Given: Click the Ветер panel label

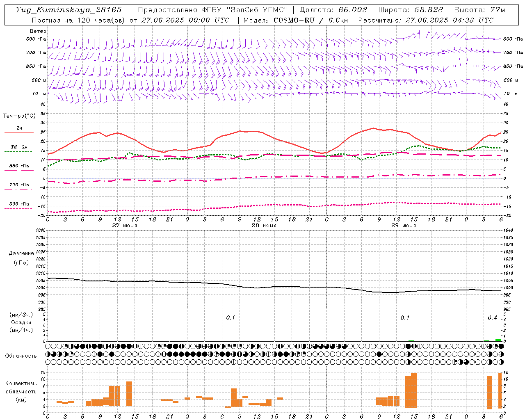Looking at the screenshot, I should [38, 31].
